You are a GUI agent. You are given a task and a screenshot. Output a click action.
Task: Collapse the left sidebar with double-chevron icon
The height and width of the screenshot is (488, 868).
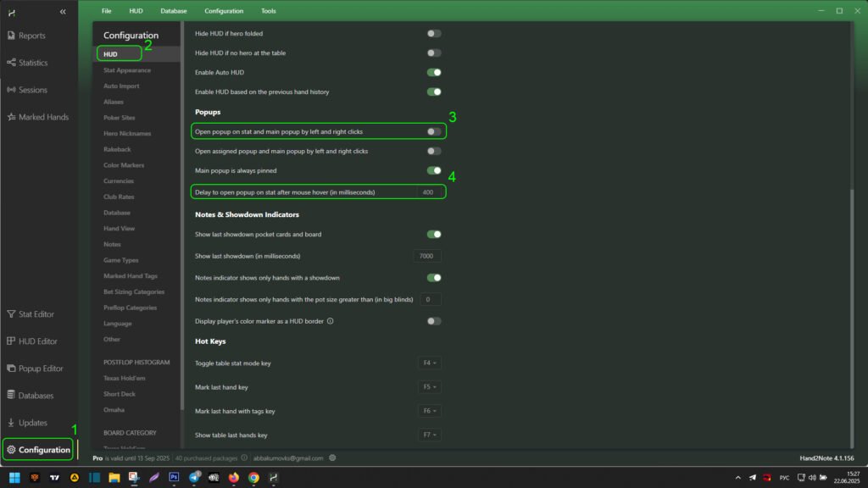coord(63,11)
